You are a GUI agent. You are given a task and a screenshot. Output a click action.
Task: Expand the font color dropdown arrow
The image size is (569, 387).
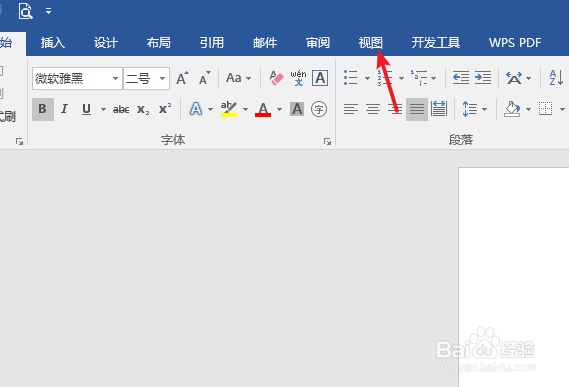[x=279, y=109]
